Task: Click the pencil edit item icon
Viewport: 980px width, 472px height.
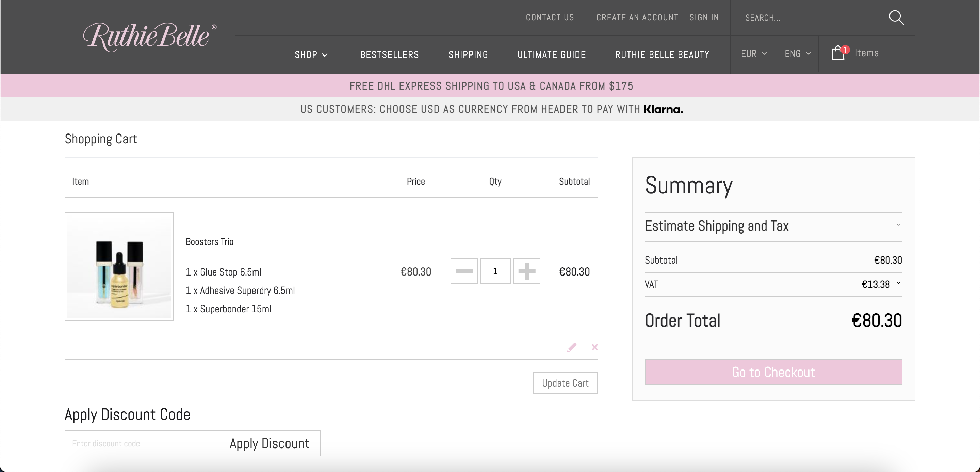Action: pyautogui.click(x=571, y=347)
